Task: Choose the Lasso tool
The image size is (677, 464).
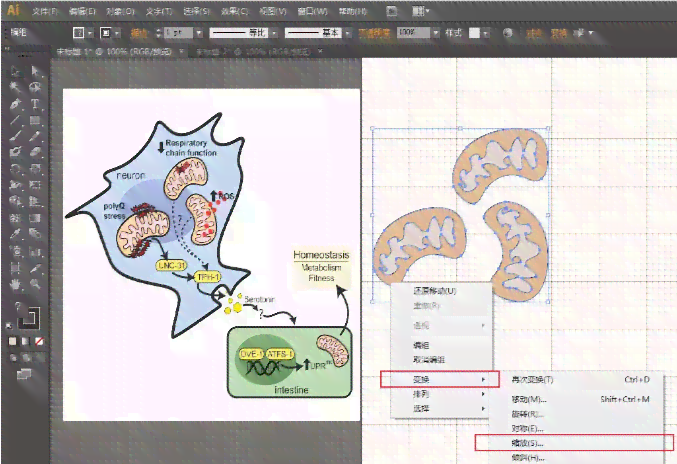Action: [35, 88]
